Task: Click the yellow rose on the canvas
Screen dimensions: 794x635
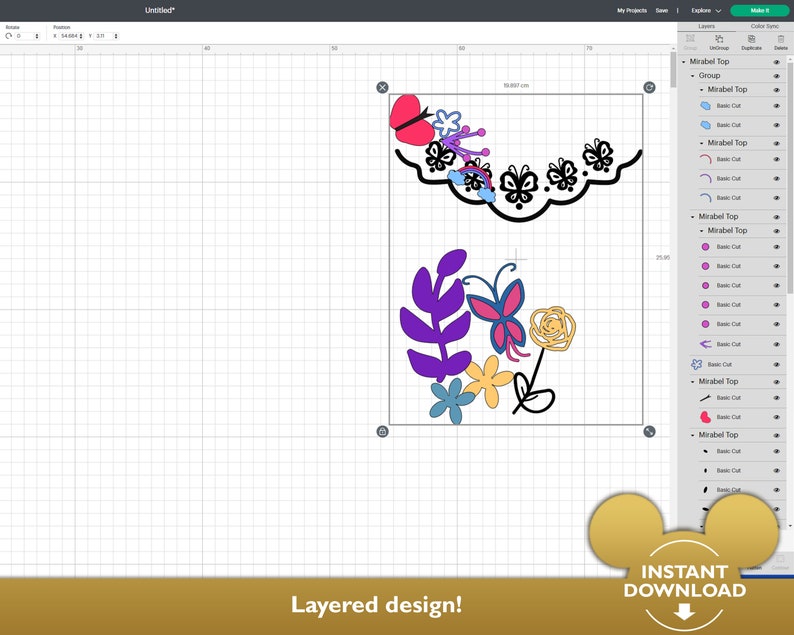Action: coord(552,328)
